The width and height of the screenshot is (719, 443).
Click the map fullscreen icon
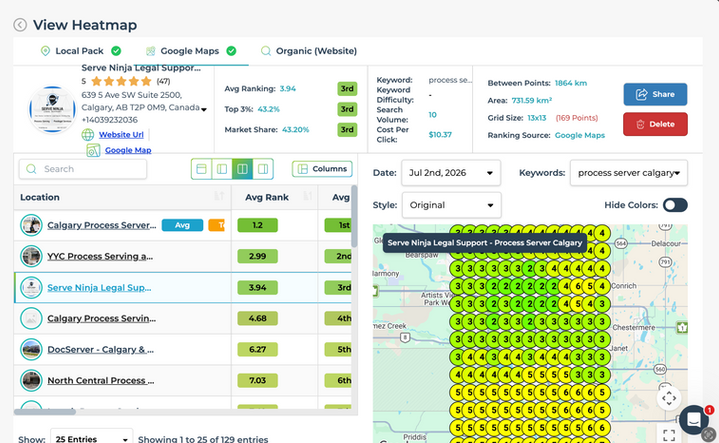pyautogui.click(x=669, y=434)
